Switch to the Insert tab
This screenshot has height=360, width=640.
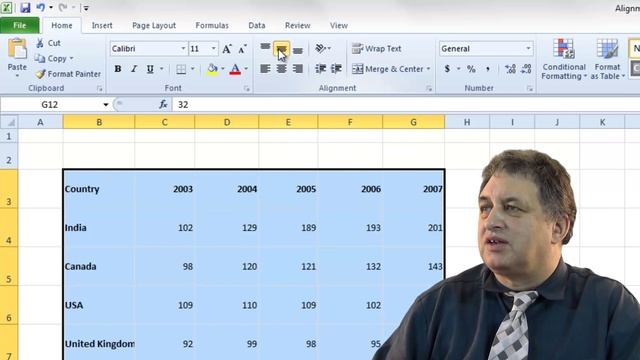tap(102, 25)
